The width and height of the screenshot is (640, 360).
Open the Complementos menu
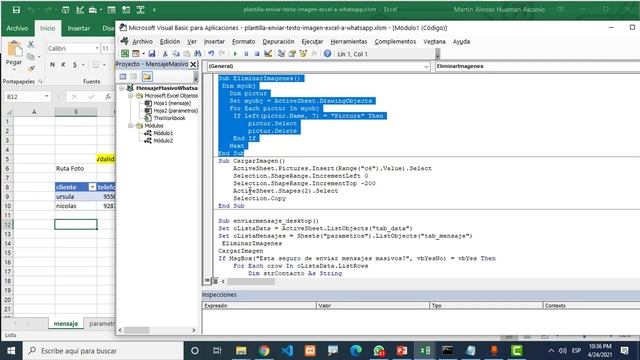[x=396, y=42]
